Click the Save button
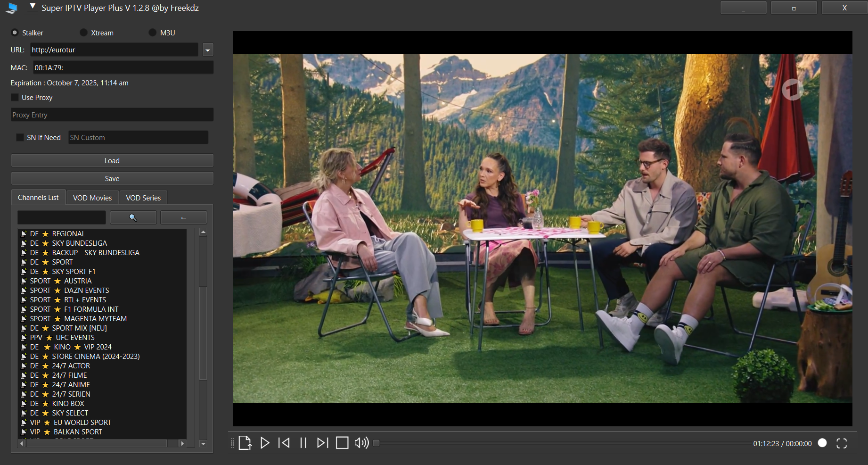This screenshot has height=465, width=868. 112,178
